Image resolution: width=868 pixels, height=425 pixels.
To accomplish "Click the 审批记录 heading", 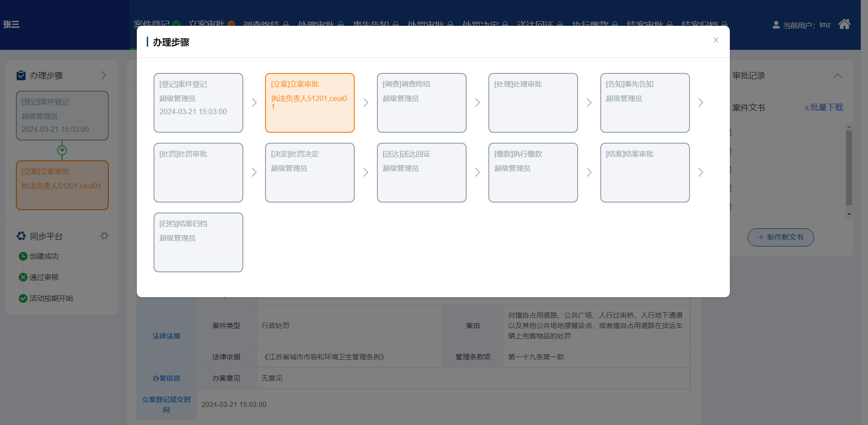I will click(749, 76).
